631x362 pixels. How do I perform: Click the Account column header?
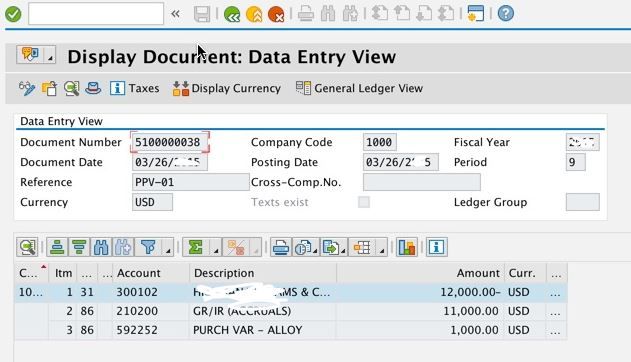pos(151,273)
